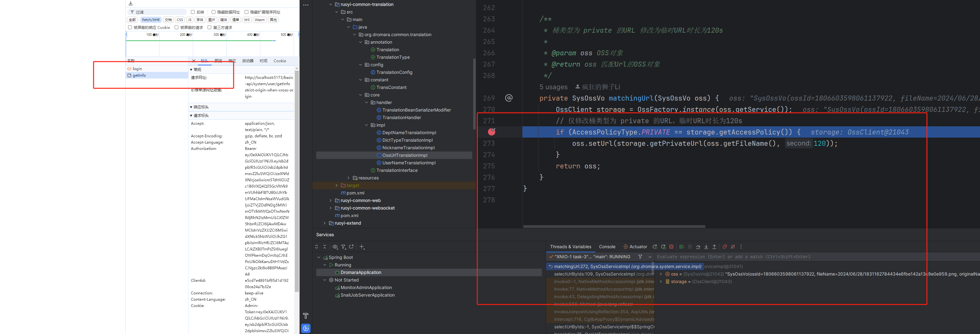Screen dimensions: 980x334
Task: Enable the 反转 invert filter checkbox
Action: tap(193, 12)
